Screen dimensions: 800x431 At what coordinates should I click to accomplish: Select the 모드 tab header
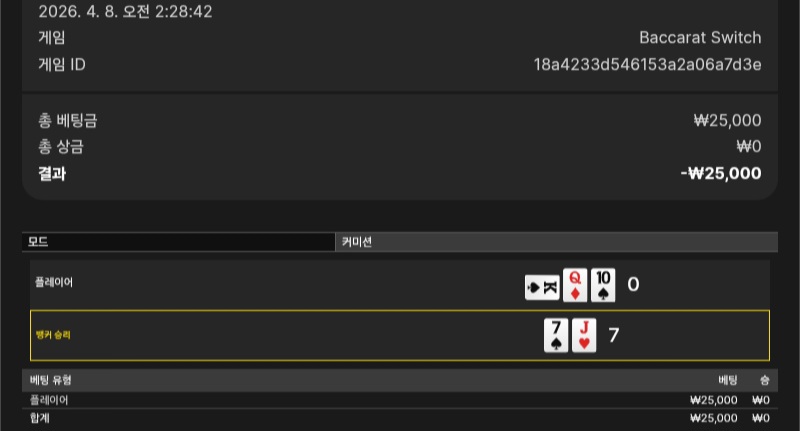(x=179, y=242)
